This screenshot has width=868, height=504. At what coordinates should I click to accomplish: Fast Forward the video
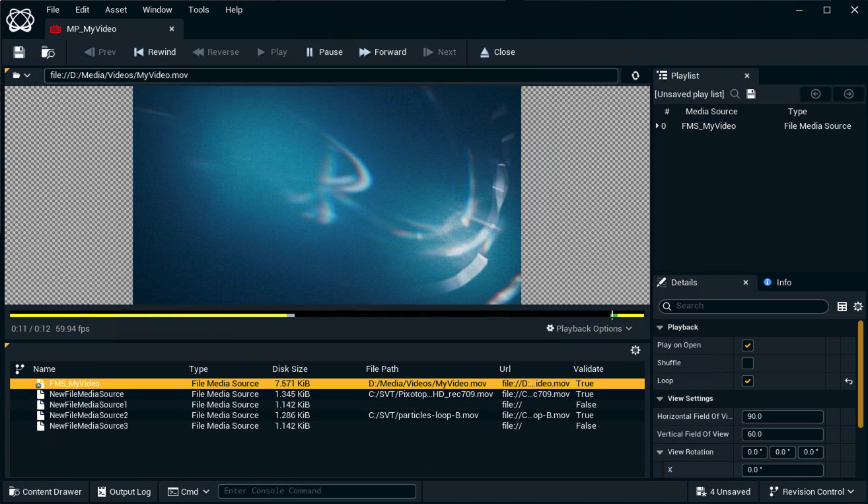pyautogui.click(x=382, y=52)
